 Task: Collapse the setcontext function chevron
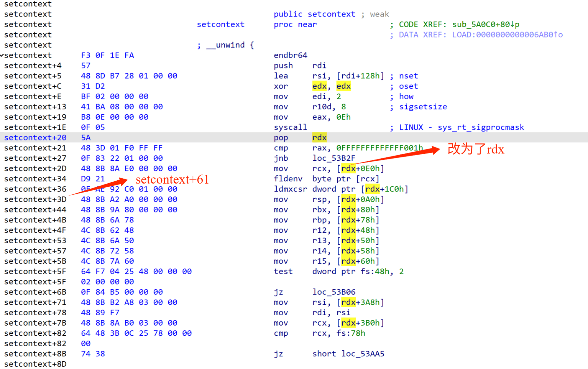tap(2, 55)
